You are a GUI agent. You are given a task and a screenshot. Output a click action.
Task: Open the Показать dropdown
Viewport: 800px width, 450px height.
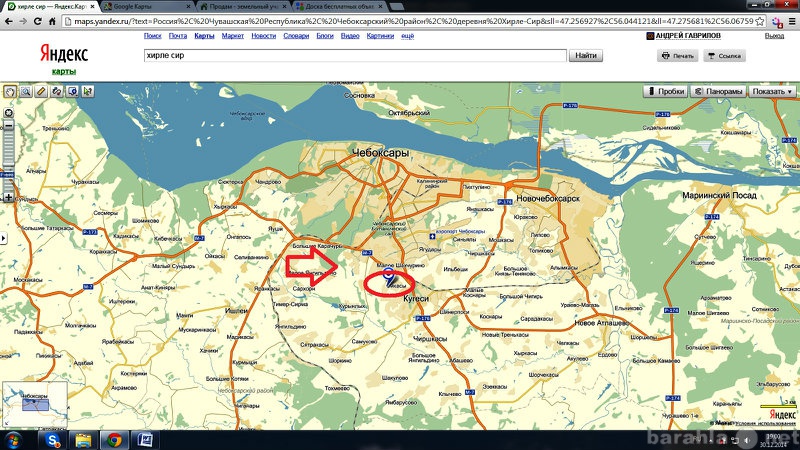[x=772, y=91]
